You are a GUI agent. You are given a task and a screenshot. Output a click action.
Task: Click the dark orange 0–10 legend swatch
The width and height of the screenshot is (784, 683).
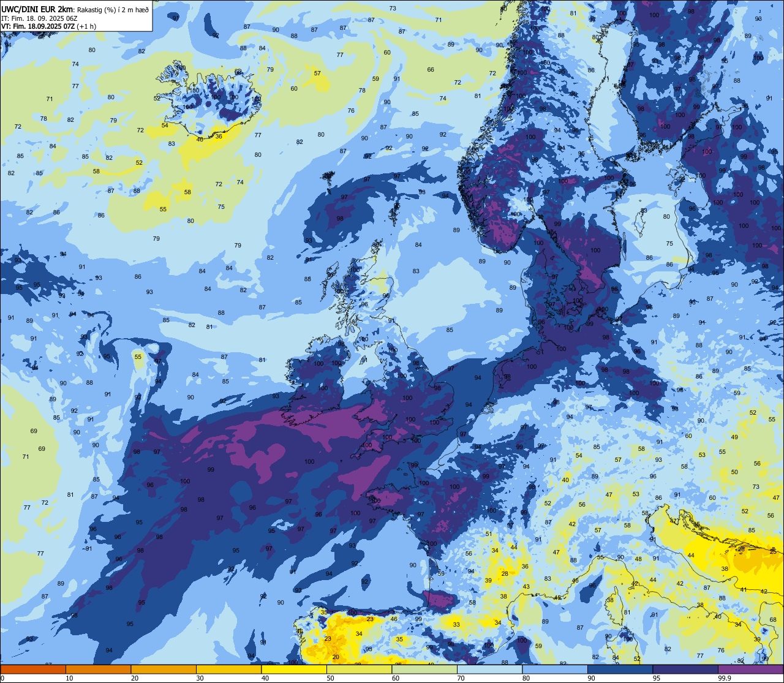click(x=33, y=669)
